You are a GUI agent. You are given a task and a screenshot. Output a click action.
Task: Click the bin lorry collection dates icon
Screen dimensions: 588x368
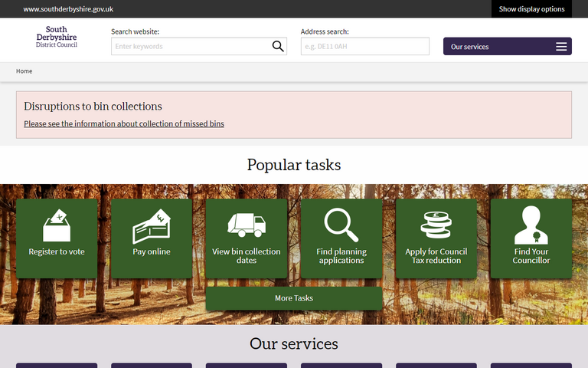(247, 225)
